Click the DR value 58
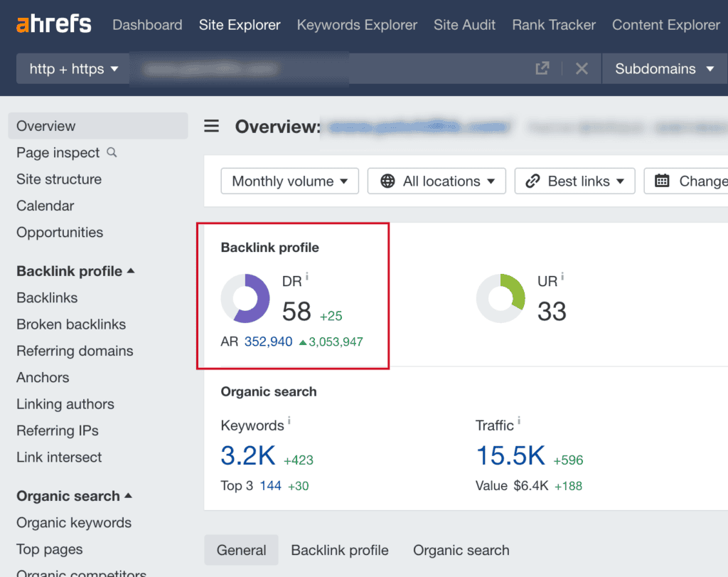Image resolution: width=728 pixels, height=577 pixels. point(296,311)
